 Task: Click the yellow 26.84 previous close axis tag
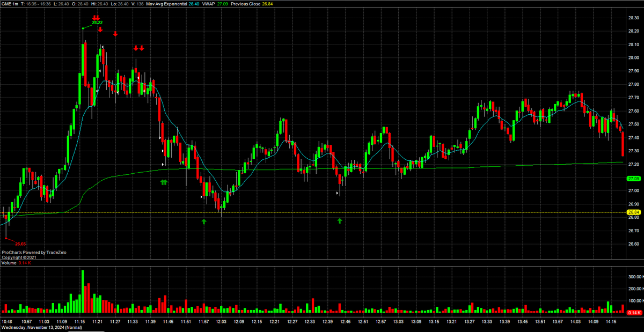[x=634, y=212]
